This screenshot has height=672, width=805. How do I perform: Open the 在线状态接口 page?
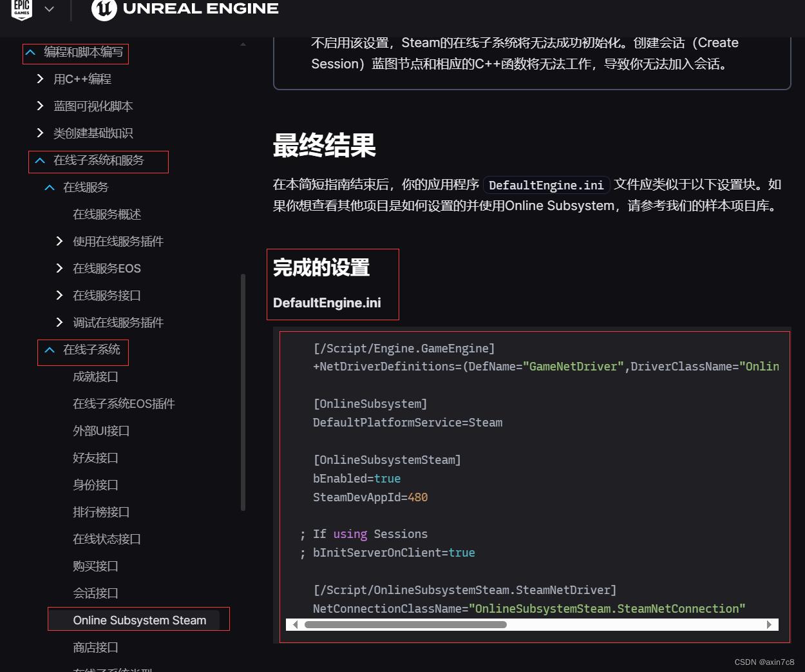click(107, 539)
